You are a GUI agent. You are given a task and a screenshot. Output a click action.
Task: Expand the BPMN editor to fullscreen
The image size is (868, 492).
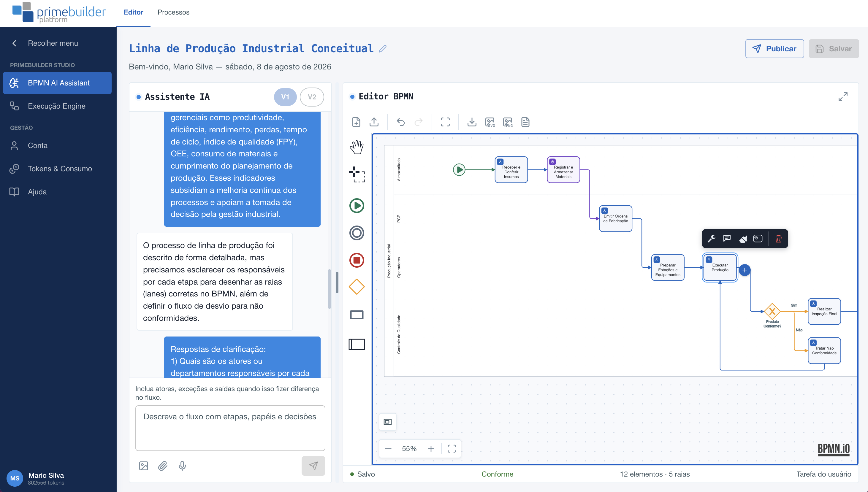pos(843,97)
